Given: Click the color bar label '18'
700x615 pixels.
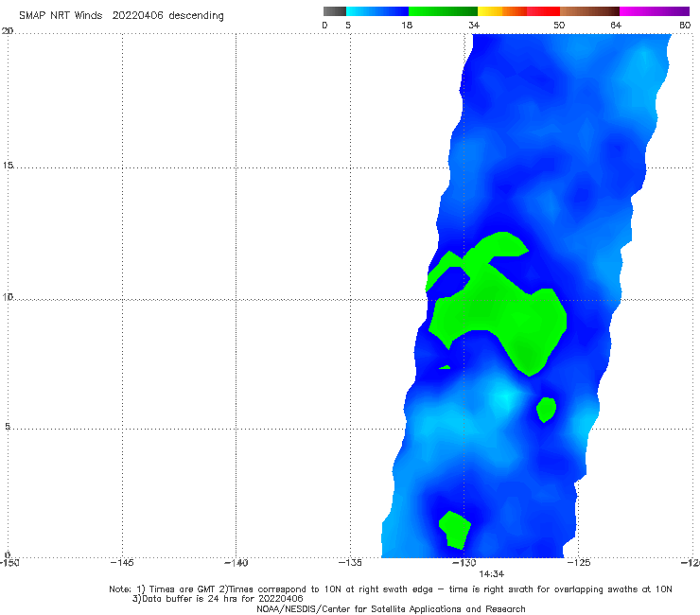Looking at the screenshot, I should (x=407, y=26).
